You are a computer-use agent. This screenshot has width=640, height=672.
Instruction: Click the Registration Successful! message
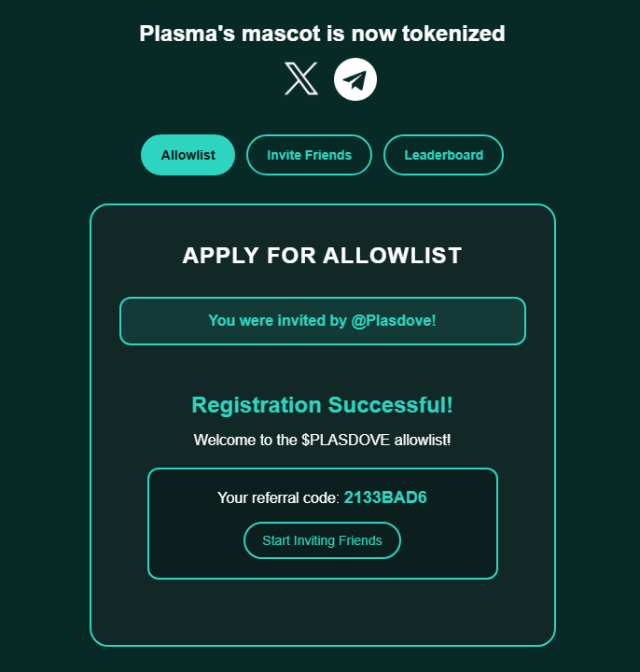click(322, 405)
